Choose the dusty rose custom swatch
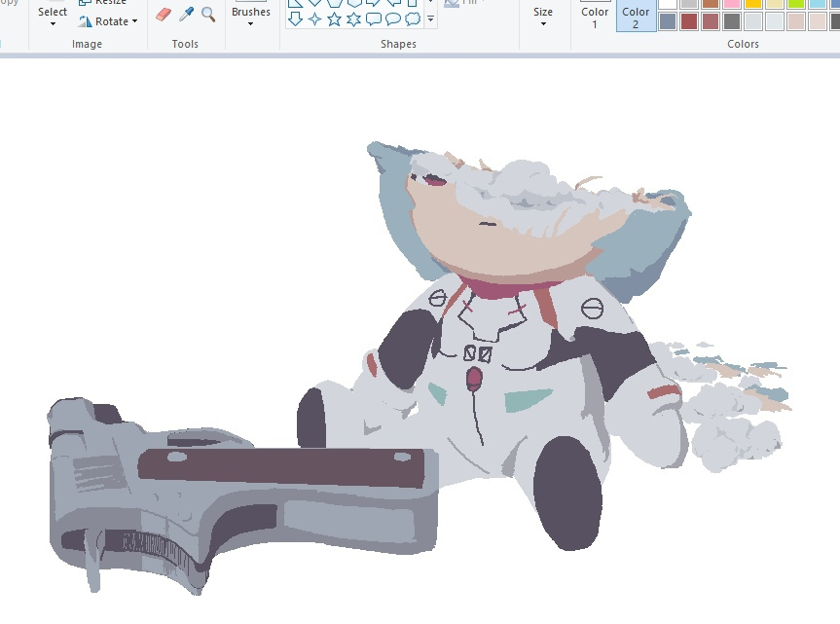 click(x=711, y=21)
